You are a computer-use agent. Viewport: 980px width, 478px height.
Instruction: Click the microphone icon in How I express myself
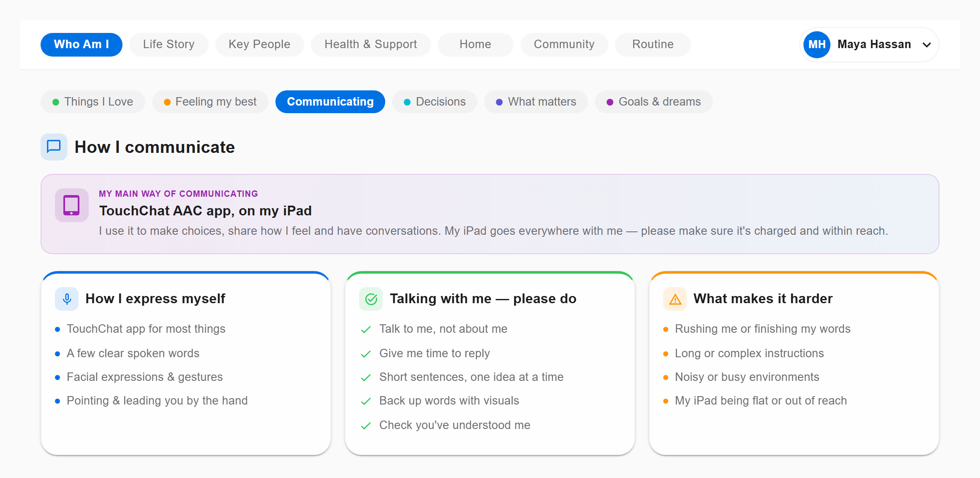tap(67, 299)
